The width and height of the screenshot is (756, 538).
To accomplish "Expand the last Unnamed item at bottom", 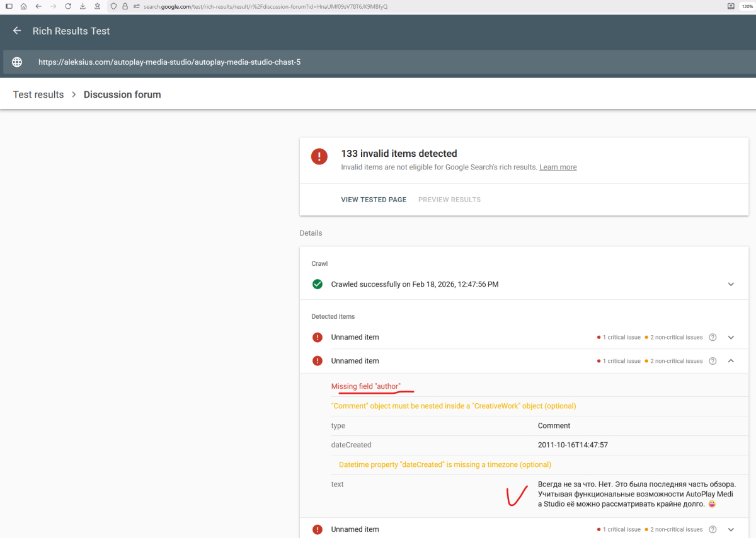I will (731, 529).
